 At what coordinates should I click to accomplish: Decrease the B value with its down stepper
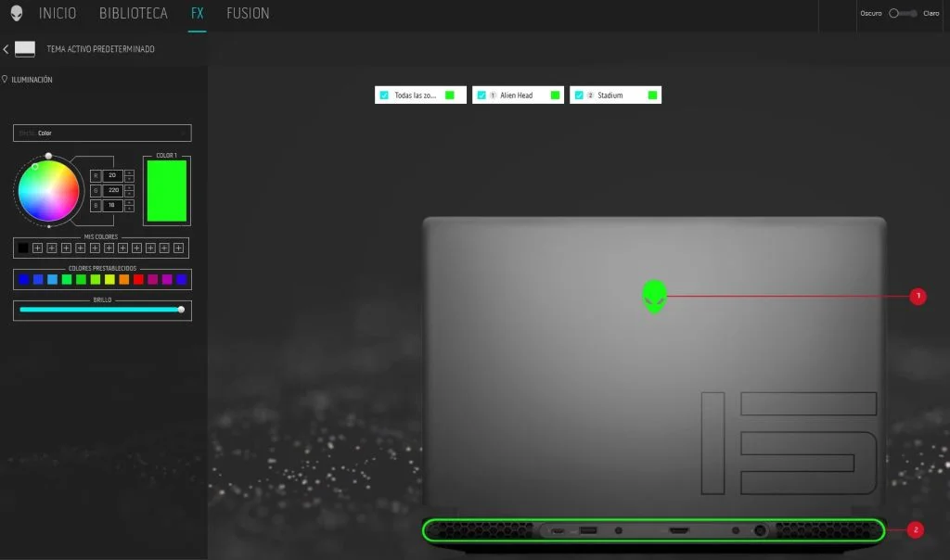pos(129,209)
